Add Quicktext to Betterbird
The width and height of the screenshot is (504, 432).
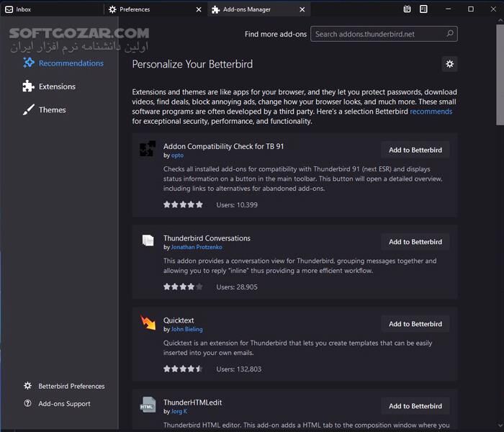(415, 324)
